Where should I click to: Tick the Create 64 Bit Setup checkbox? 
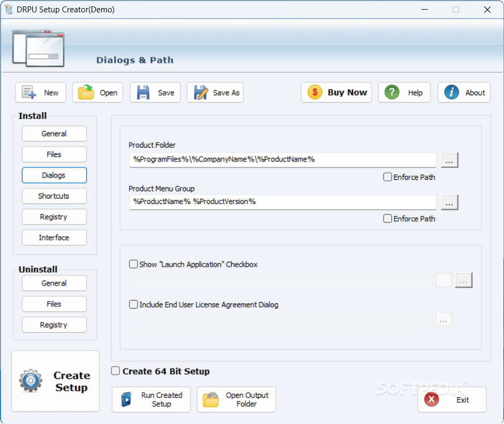pyautogui.click(x=115, y=371)
